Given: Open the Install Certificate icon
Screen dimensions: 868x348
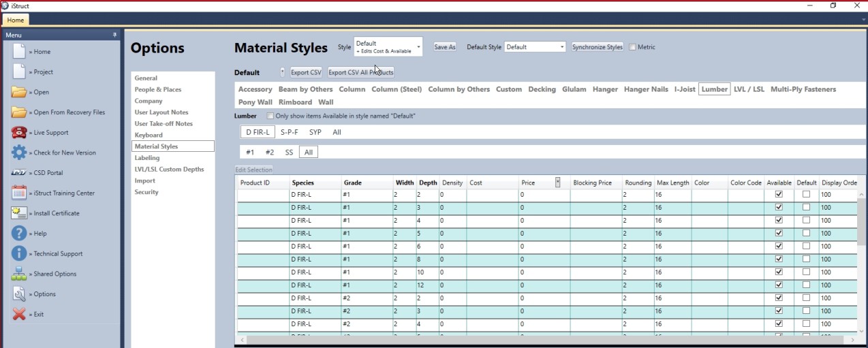Looking at the screenshot, I should 19,213.
